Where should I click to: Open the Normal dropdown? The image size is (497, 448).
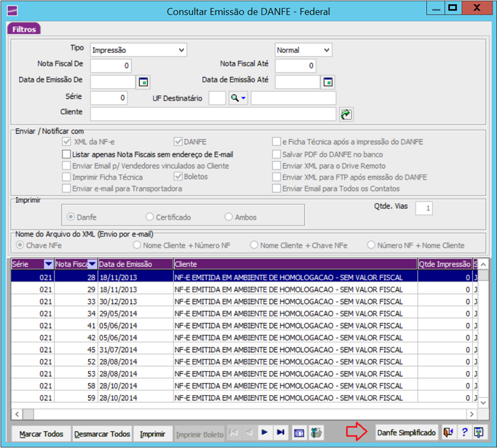coord(303,50)
